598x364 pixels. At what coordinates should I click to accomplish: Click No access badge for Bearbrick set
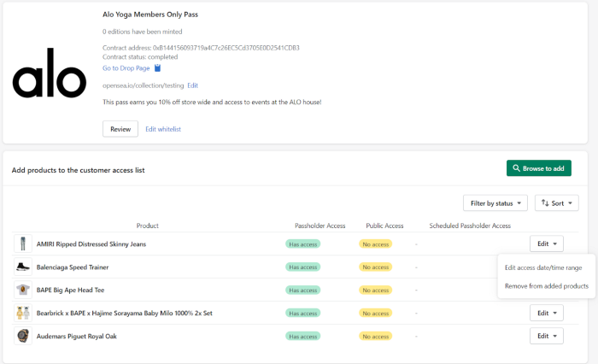click(376, 314)
